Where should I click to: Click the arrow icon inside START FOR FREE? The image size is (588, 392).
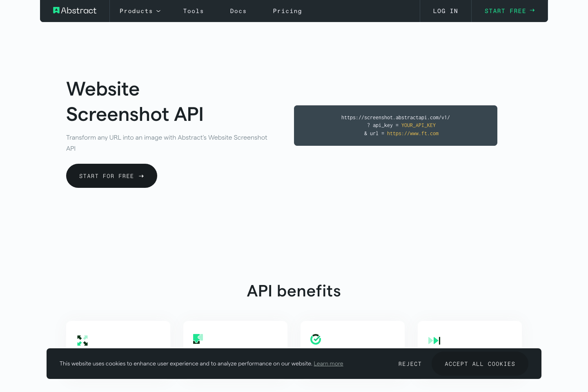(x=141, y=176)
